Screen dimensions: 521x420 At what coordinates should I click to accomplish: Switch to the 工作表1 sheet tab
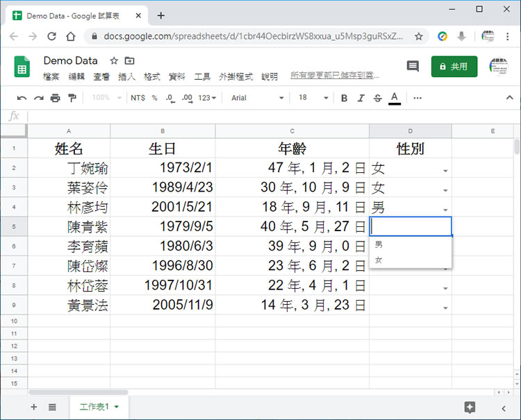coord(95,407)
